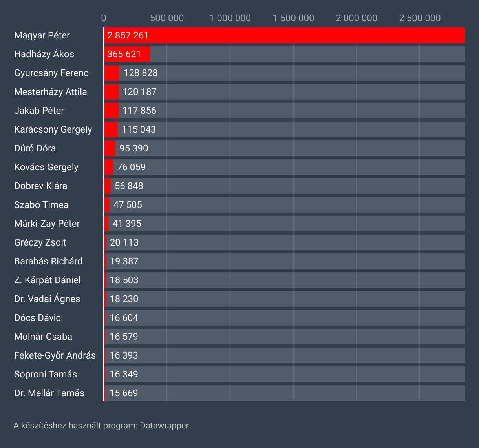
Task: Select the Fekete-Győr András name label
Action: click(x=55, y=355)
